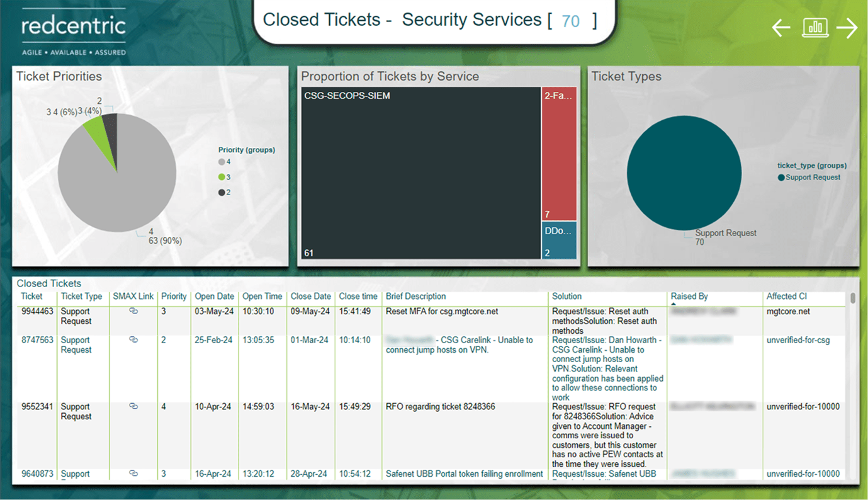Open SMAX link for ticket 9552341
This screenshot has height=500, width=868.
pyautogui.click(x=133, y=406)
